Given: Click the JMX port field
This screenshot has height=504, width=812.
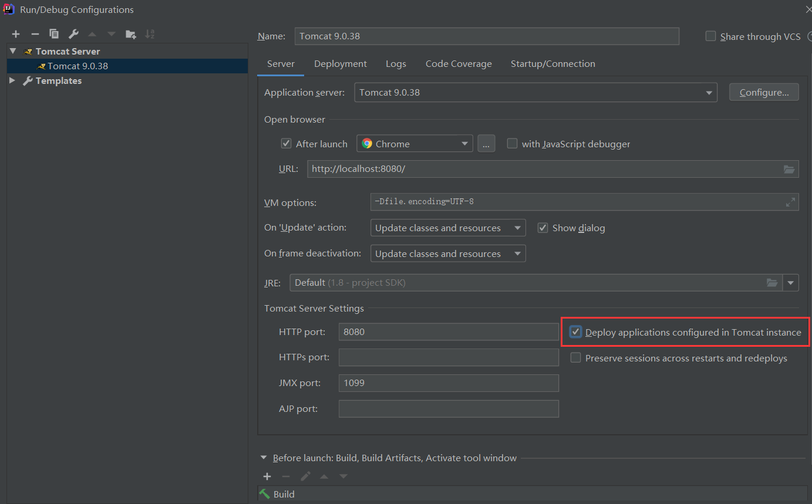Looking at the screenshot, I should (449, 383).
